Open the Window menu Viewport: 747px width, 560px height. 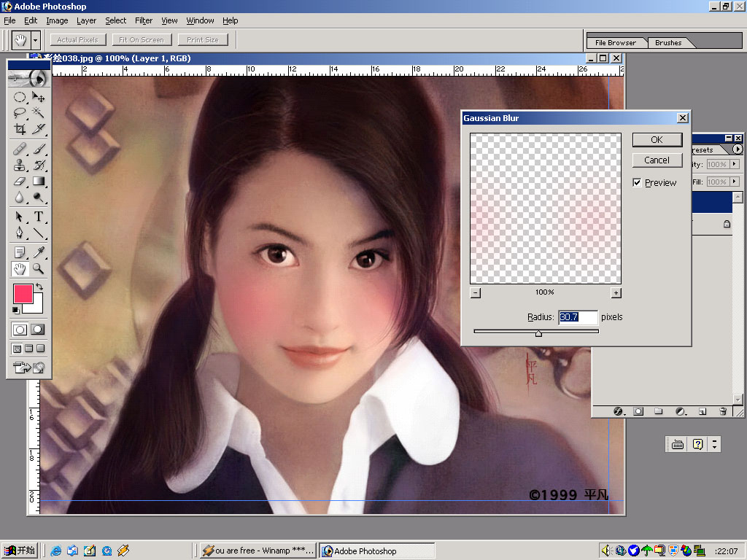point(200,20)
